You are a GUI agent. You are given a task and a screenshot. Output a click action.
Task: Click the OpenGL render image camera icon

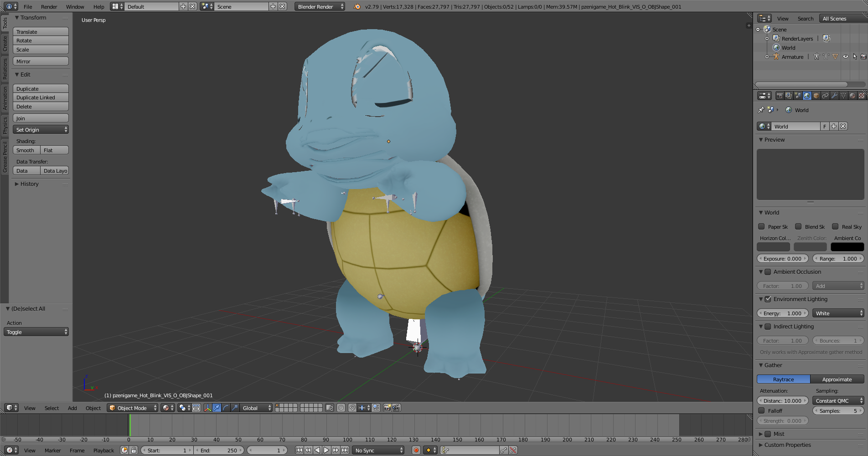[x=387, y=408]
